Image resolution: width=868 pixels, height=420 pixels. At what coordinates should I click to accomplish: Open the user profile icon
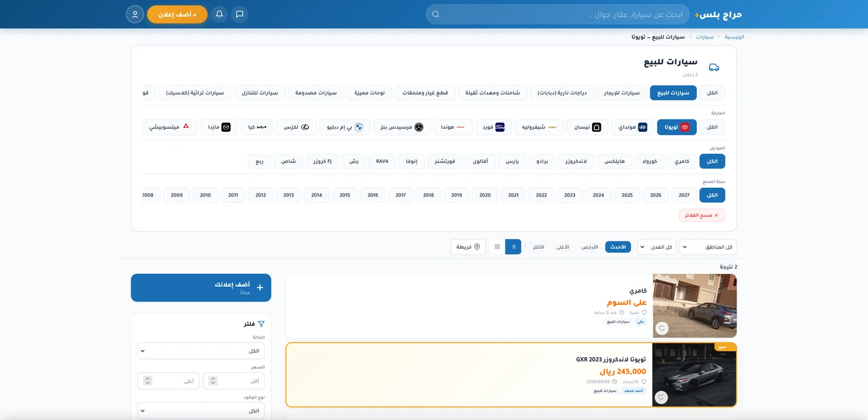135,14
